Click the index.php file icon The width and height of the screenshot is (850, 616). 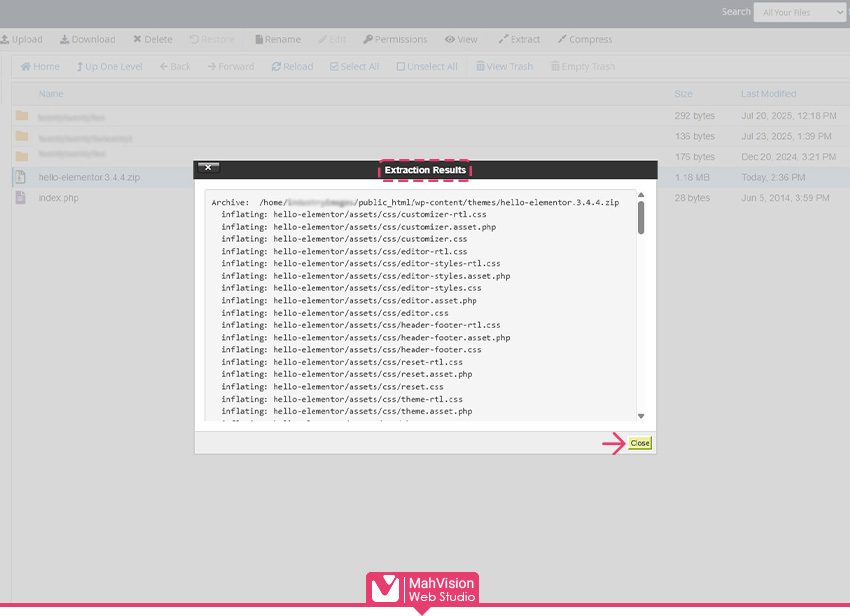(x=20, y=198)
